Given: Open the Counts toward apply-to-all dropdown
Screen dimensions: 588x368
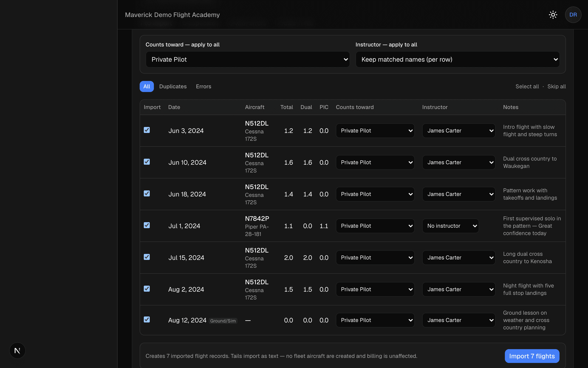Looking at the screenshot, I should 248,59.
